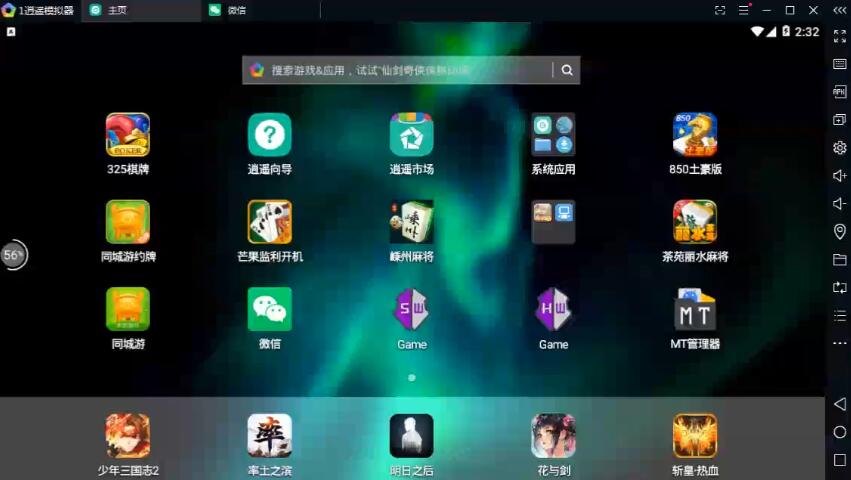The image size is (851, 480).
Task: Launch 明日之后 from the dock
Action: 411,436
